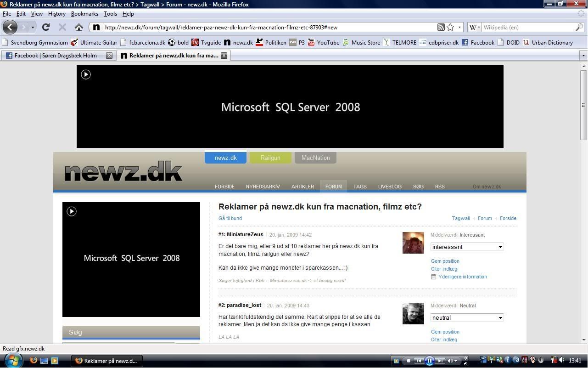This screenshot has height=368, width=588.
Task: Open the Ultimate Guitar bookmark
Action: point(94,42)
